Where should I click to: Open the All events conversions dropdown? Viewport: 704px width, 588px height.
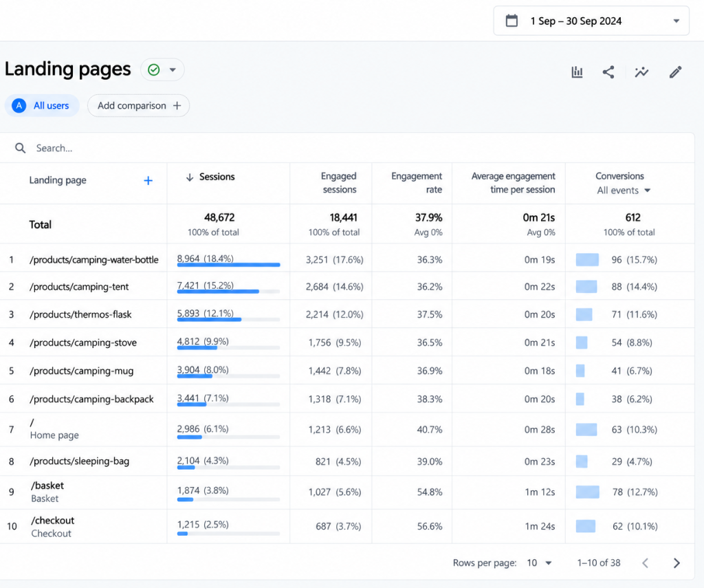click(624, 190)
